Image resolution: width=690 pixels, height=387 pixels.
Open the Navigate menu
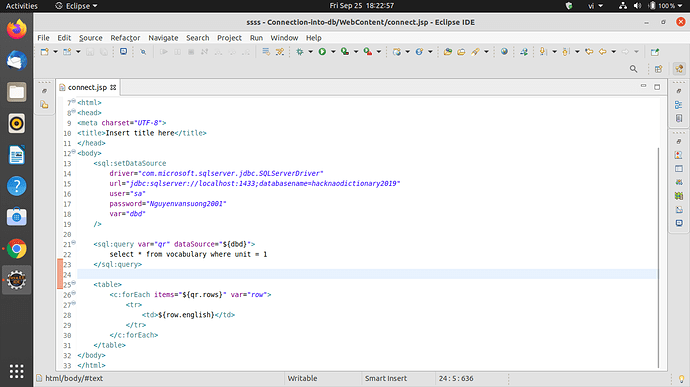(163, 38)
